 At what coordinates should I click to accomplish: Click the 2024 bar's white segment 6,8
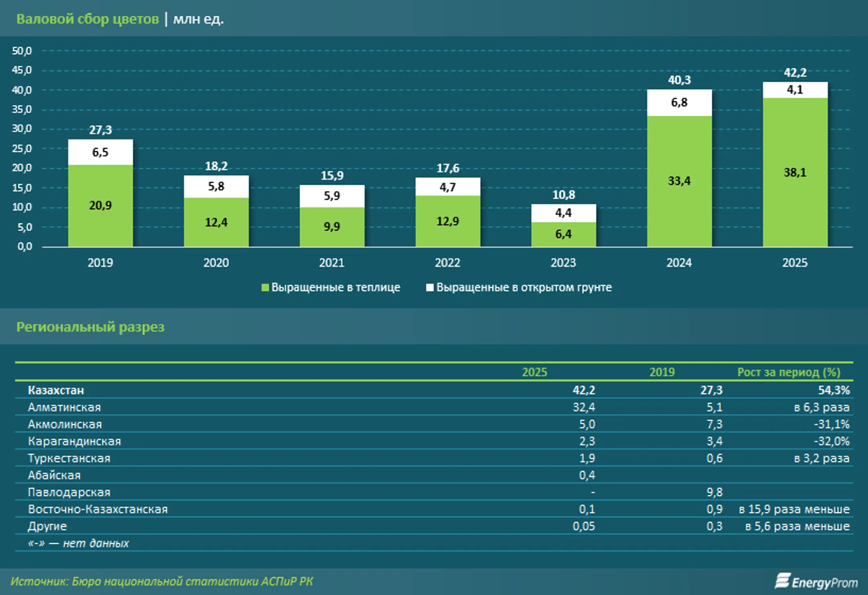coord(679,102)
